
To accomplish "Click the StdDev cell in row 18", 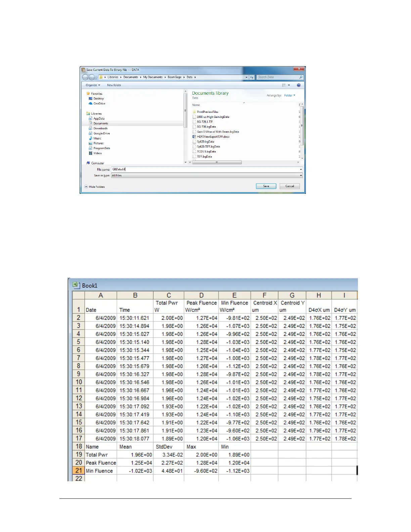I will (169, 446).
